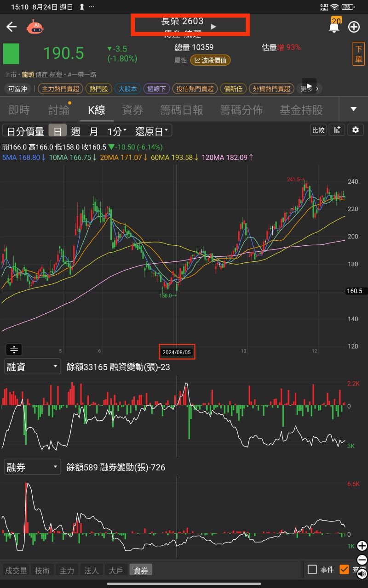
Task: Switch to the 即時 tab
Action: (x=19, y=110)
